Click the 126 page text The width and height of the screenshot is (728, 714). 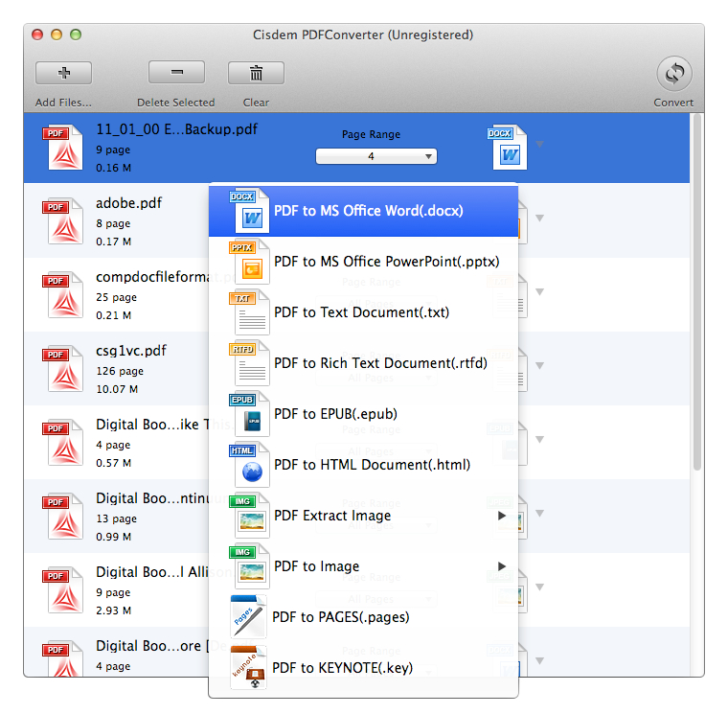(x=120, y=371)
